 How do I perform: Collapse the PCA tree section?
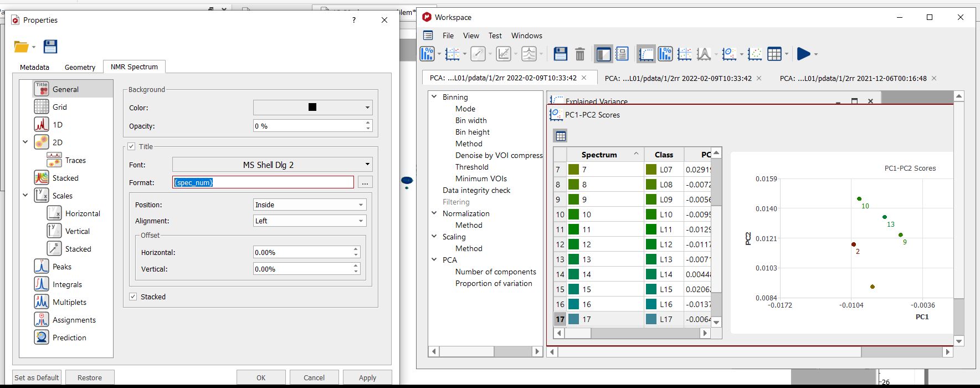pyautogui.click(x=434, y=259)
